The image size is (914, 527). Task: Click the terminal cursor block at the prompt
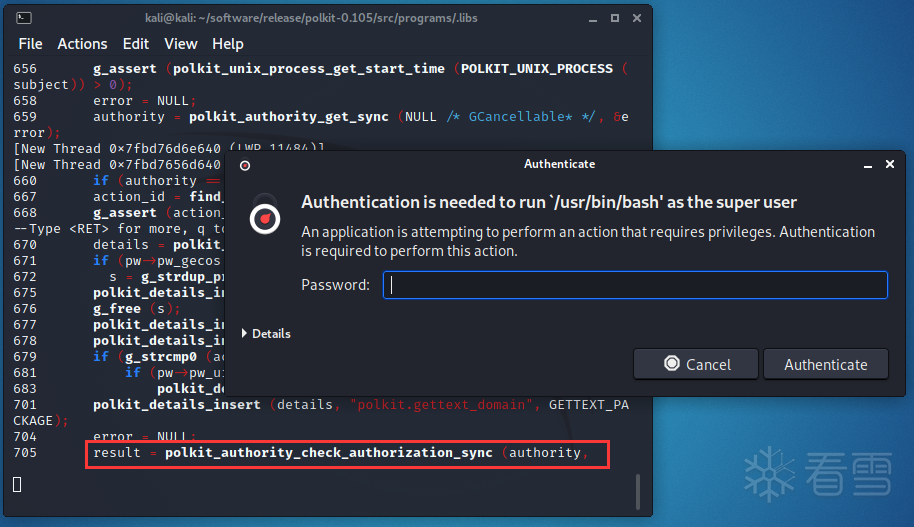click(x=17, y=484)
